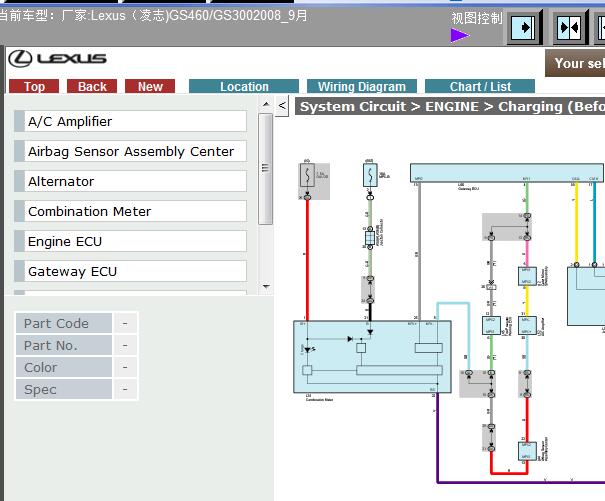This screenshot has height=501, width=605.
Task: Click the Your selection button
Action: (575, 63)
